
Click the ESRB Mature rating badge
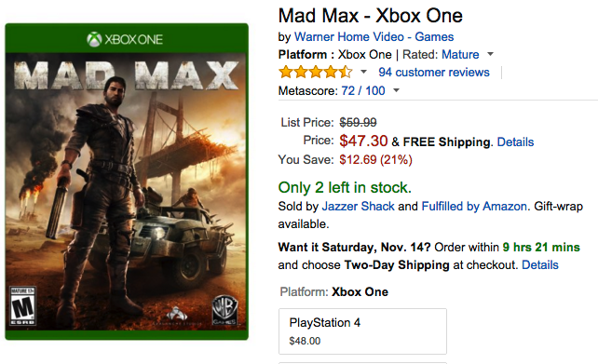(22, 306)
